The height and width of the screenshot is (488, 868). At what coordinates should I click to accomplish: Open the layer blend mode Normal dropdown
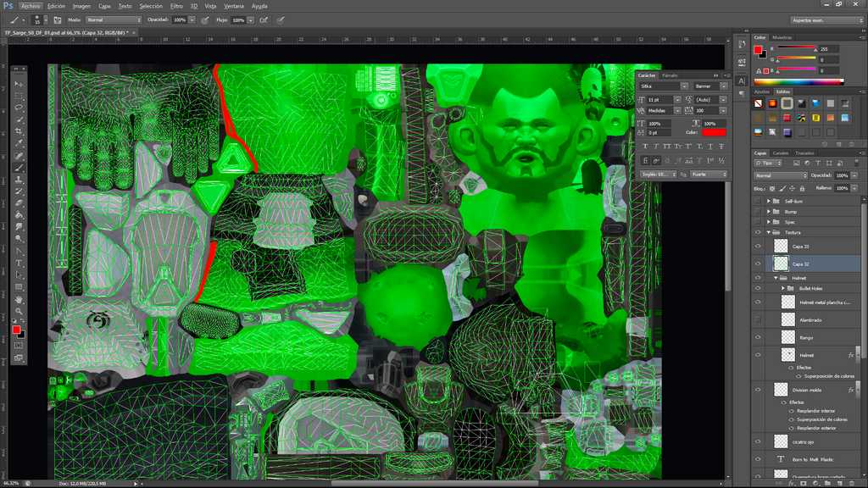[779, 175]
